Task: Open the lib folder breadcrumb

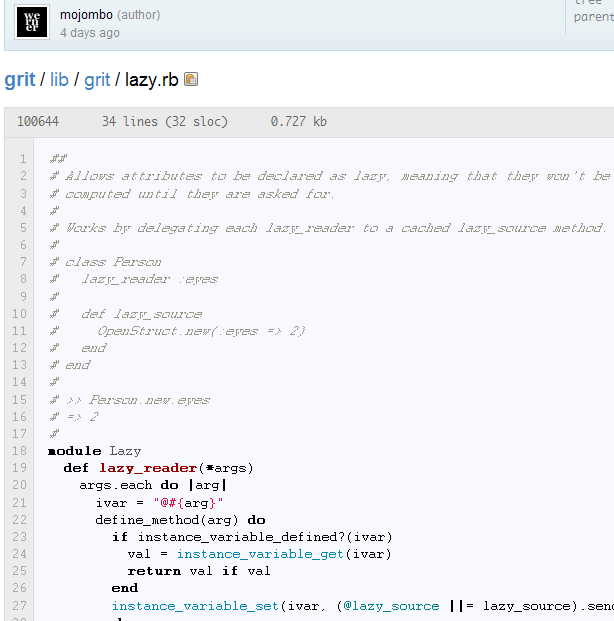Action: tap(59, 80)
